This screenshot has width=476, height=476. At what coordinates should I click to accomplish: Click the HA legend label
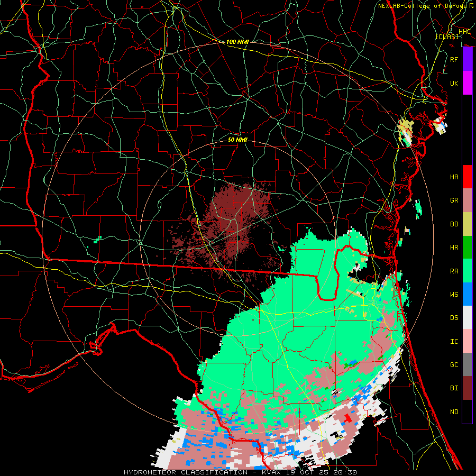click(454, 177)
